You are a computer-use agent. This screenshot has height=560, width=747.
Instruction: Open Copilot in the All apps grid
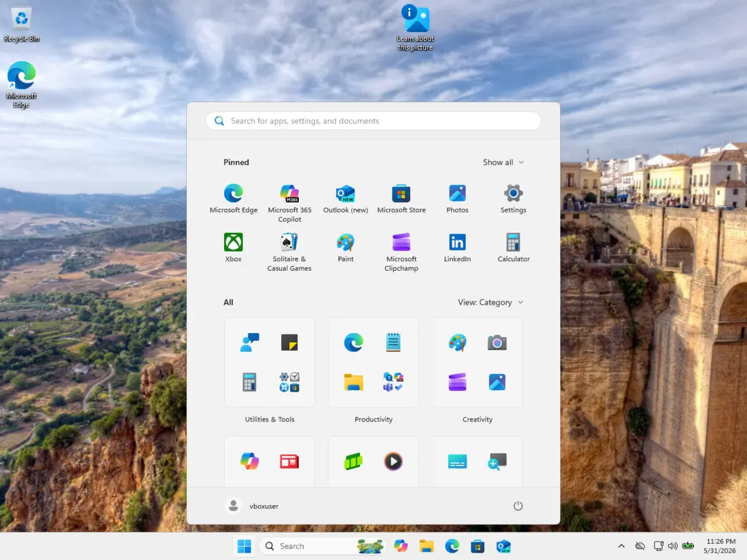[x=250, y=461]
